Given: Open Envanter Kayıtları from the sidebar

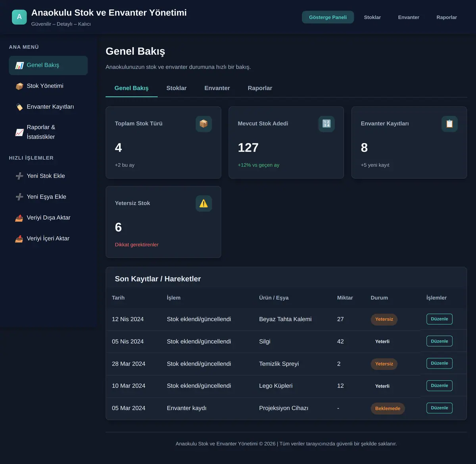Looking at the screenshot, I should [x=48, y=107].
